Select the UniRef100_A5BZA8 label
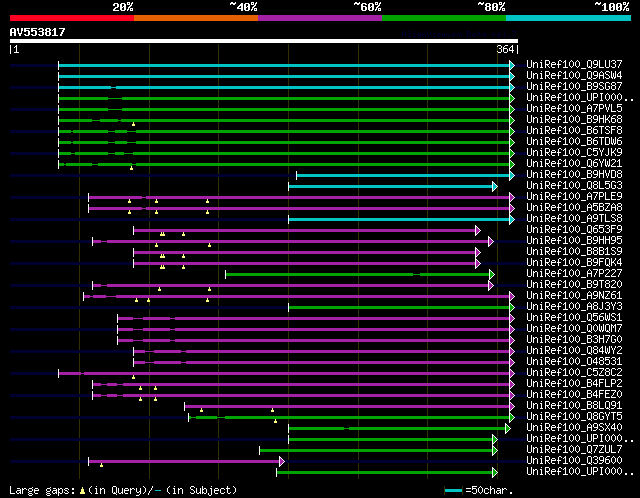The image size is (640, 498). (x=574, y=207)
